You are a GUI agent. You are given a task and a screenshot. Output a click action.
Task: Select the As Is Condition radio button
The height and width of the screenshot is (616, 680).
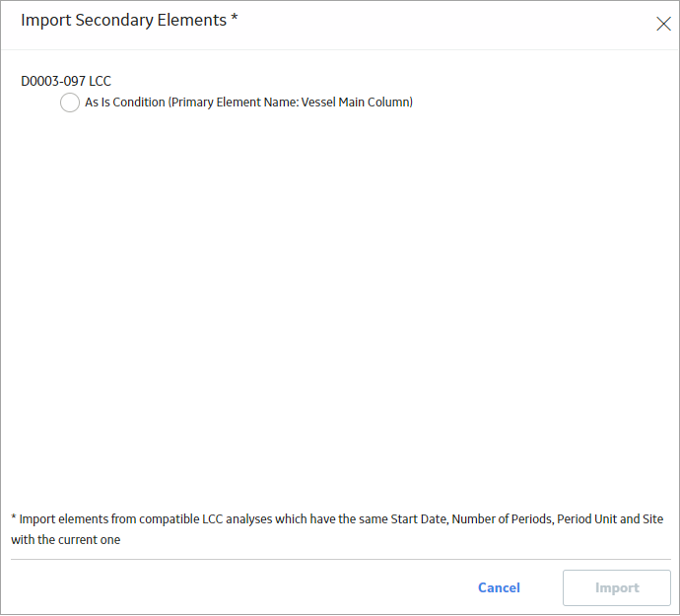tap(70, 103)
